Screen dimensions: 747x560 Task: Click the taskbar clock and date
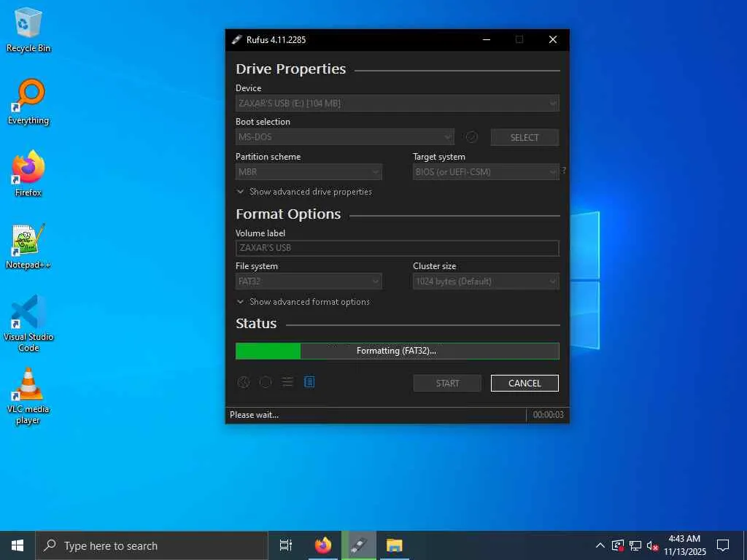click(684, 545)
